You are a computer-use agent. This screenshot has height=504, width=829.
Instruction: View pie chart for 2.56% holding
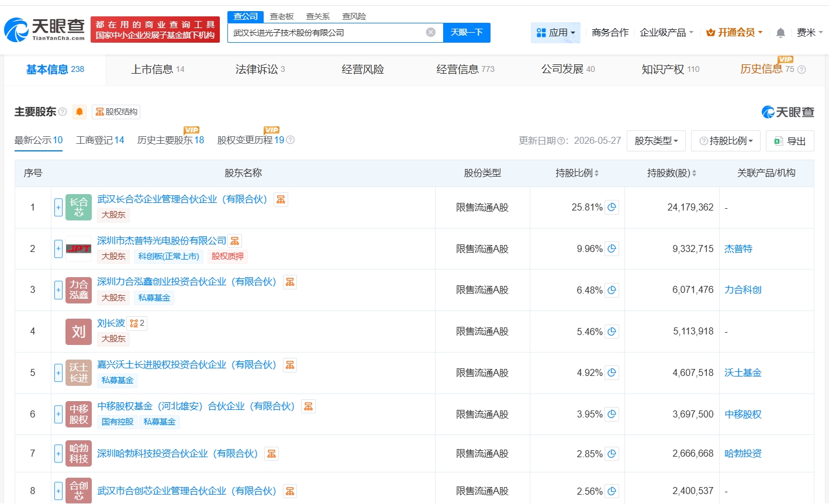(612, 491)
